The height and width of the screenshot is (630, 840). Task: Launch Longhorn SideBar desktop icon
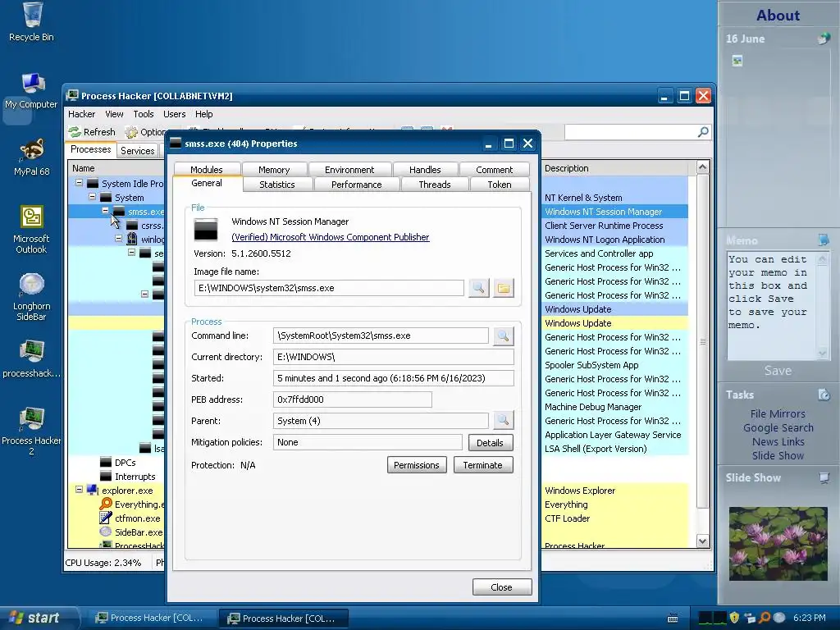pos(32,296)
